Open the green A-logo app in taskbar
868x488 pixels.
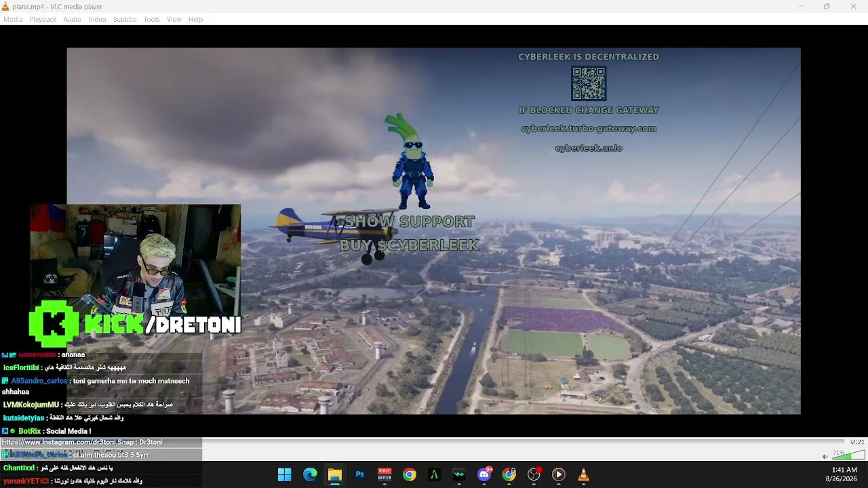(434, 474)
